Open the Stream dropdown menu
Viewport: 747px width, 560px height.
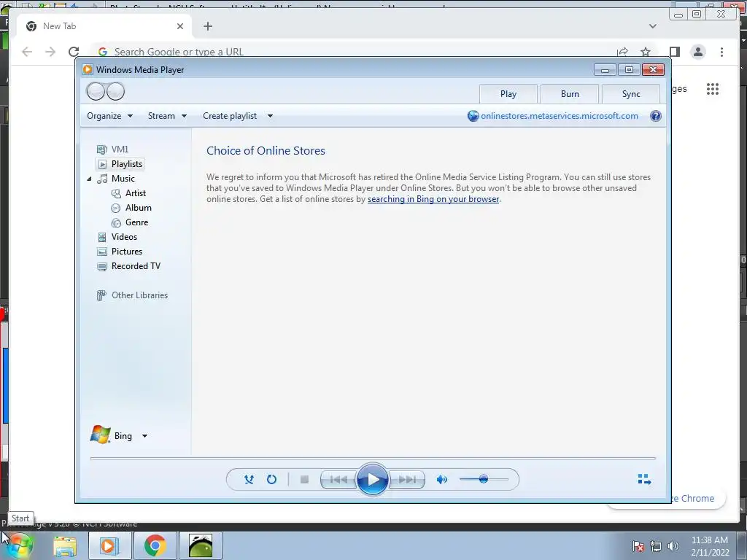(167, 116)
